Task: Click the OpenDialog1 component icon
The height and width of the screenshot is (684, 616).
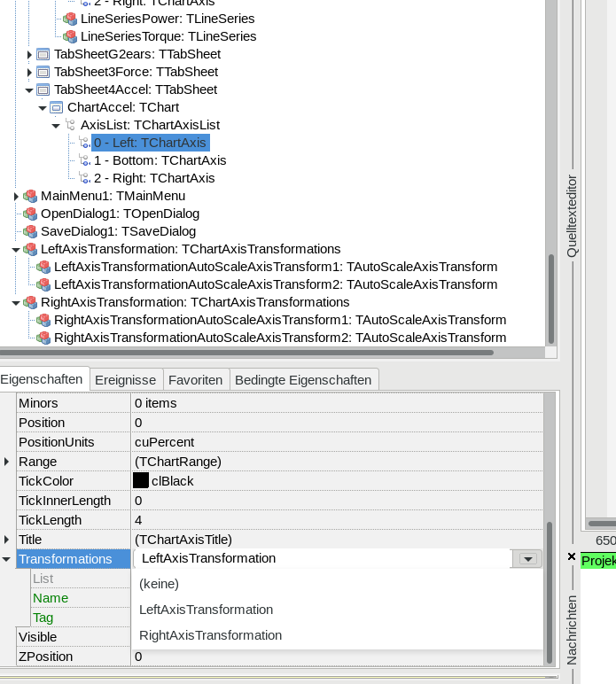Action: (30, 214)
